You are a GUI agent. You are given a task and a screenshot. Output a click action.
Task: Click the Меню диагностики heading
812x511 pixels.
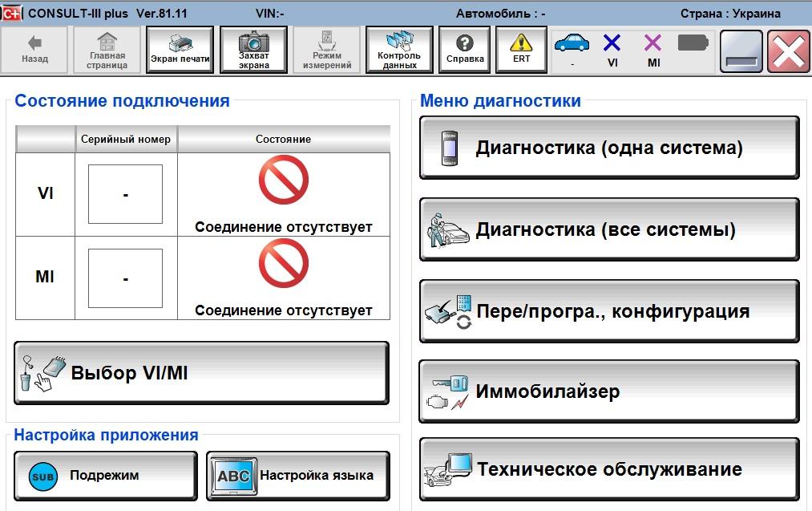point(500,100)
